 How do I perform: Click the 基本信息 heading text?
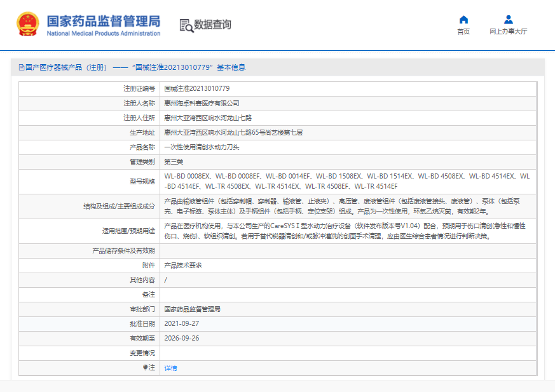pyautogui.click(x=231, y=67)
